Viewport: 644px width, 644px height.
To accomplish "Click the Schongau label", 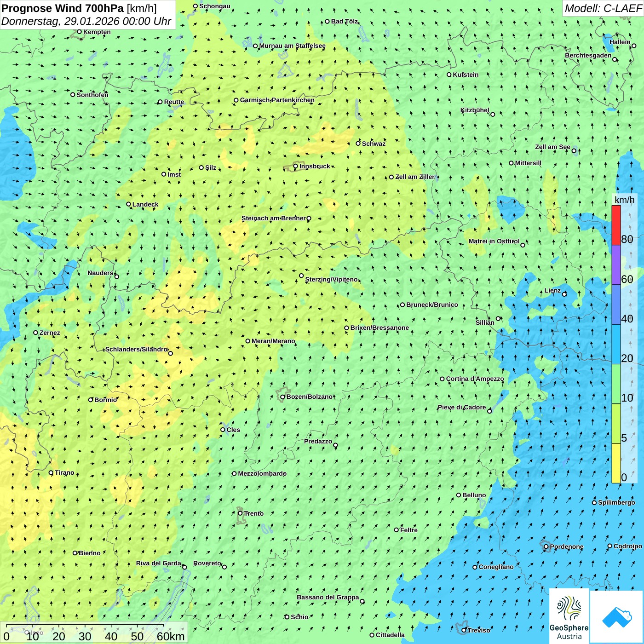I will (x=215, y=6).
